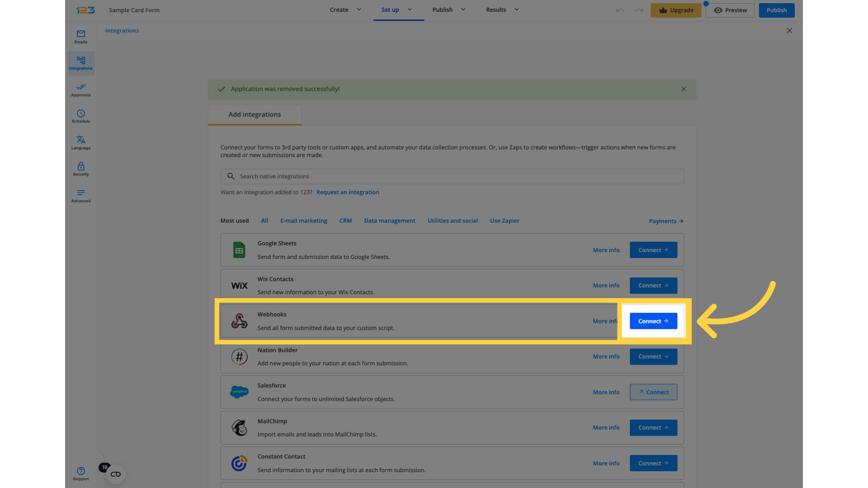
Task: Click the Wix logo icon
Action: point(239,286)
